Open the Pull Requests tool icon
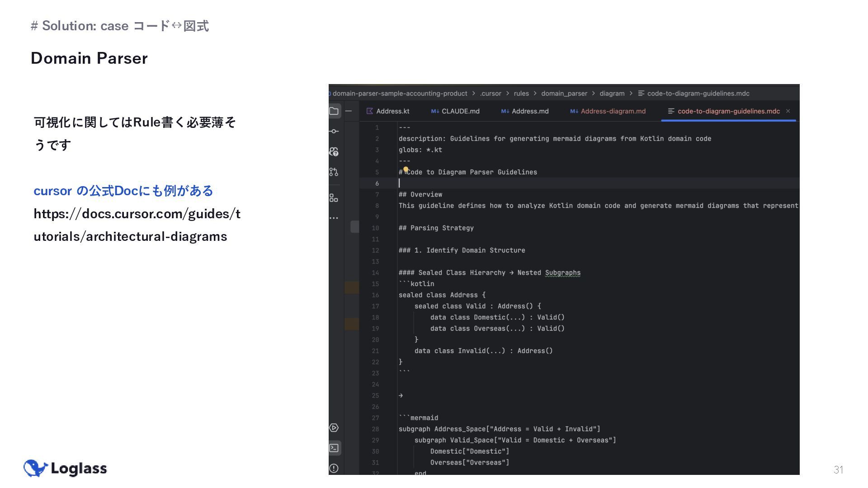 tap(334, 172)
